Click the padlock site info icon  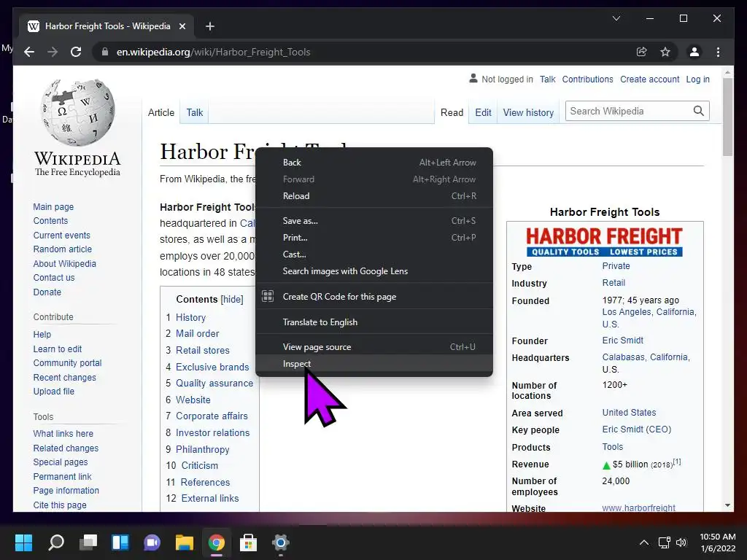105,52
